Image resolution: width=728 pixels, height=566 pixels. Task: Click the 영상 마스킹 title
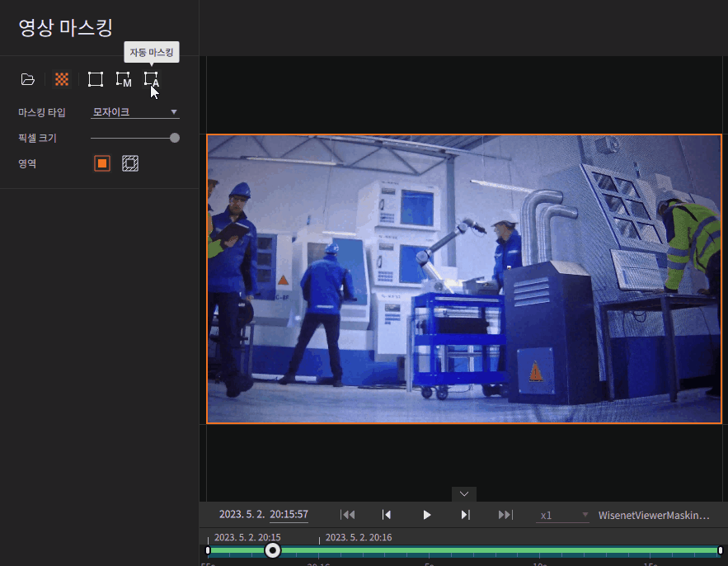point(65,27)
